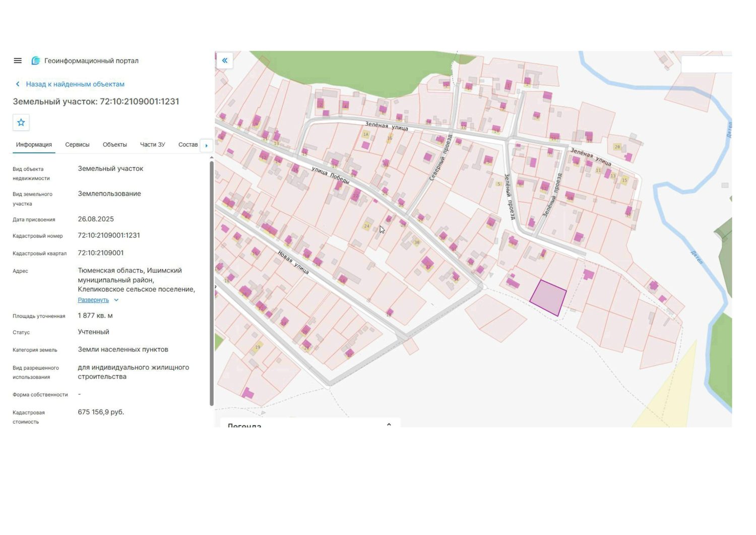Click the information panel's vertical scrollbar

pos(212,283)
